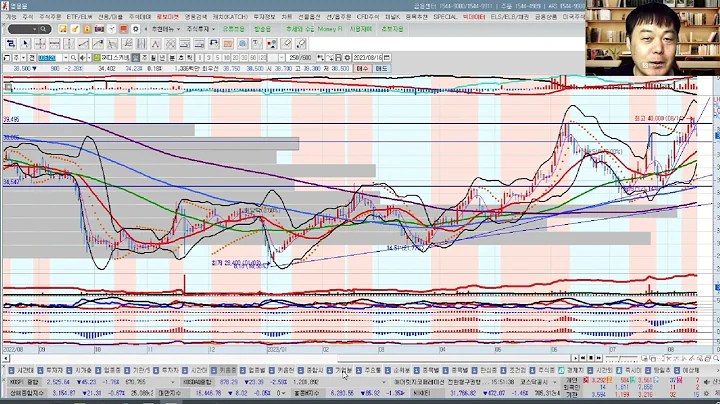The image size is (720, 404).
Task: Toggle the yearly (년) period button
Action: pos(162,57)
